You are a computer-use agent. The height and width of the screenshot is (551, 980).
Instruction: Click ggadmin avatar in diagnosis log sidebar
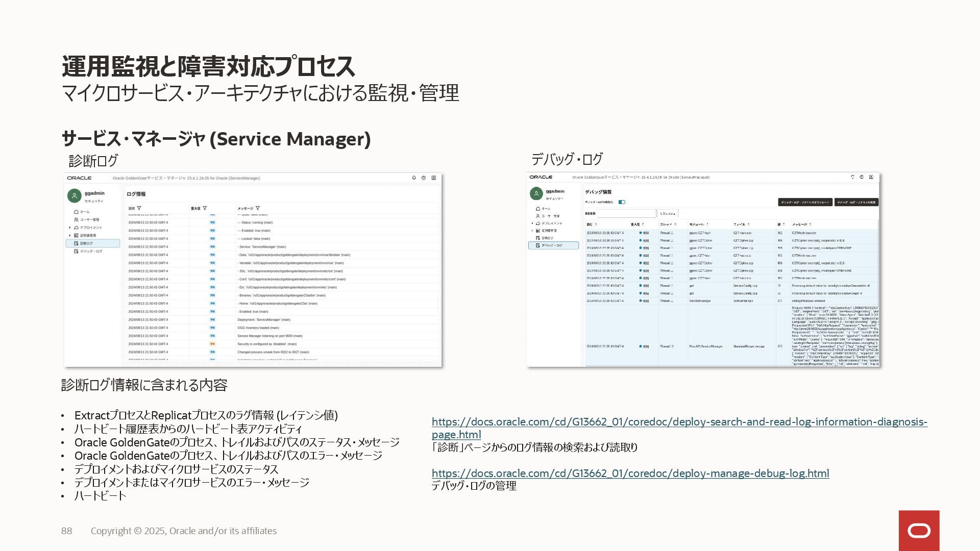tap(75, 196)
